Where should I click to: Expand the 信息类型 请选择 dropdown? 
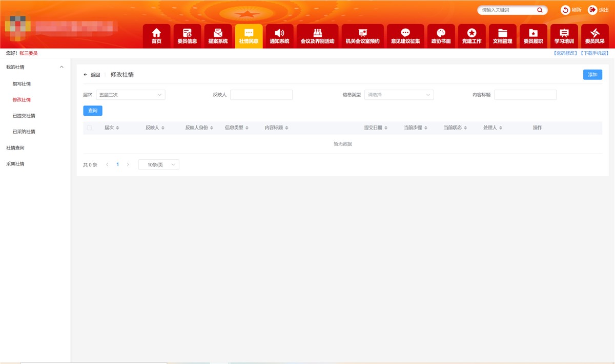coord(399,95)
